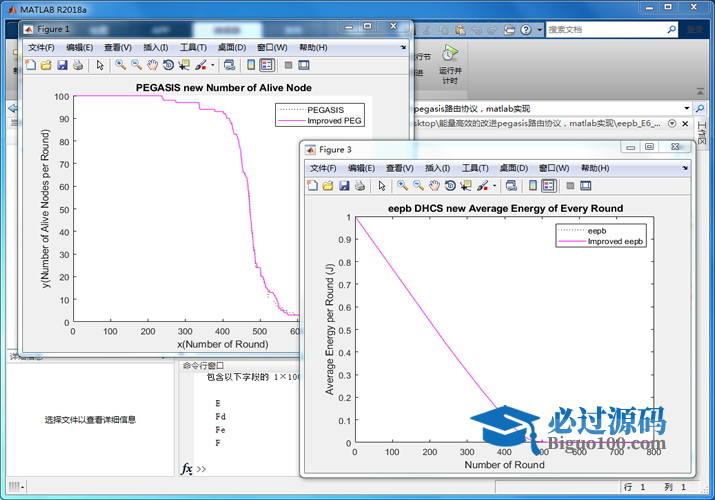Open file icon in Figure 1 toolbar
The width and height of the screenshot is (715, 500).
46,65
